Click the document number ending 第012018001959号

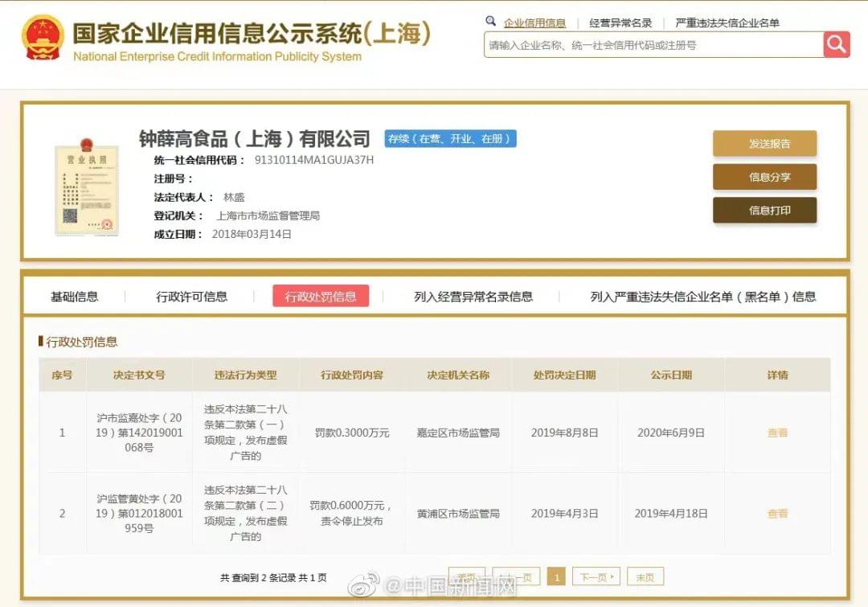(139, 514)
